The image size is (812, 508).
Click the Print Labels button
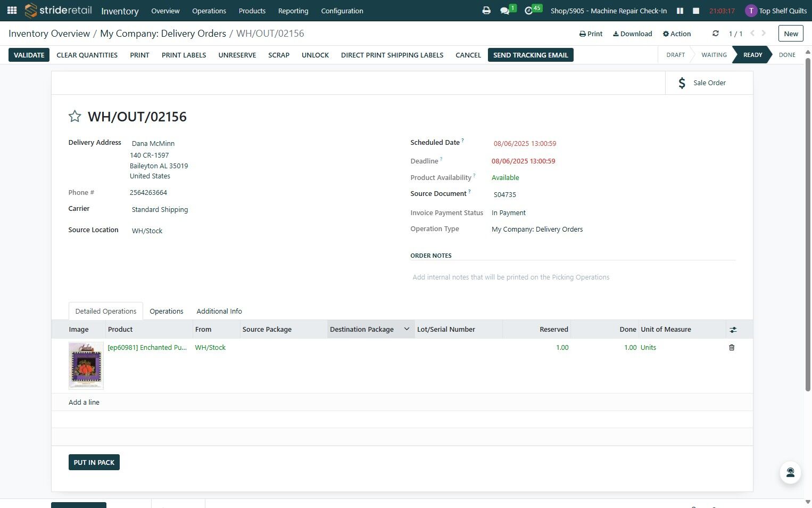point(184,55)
